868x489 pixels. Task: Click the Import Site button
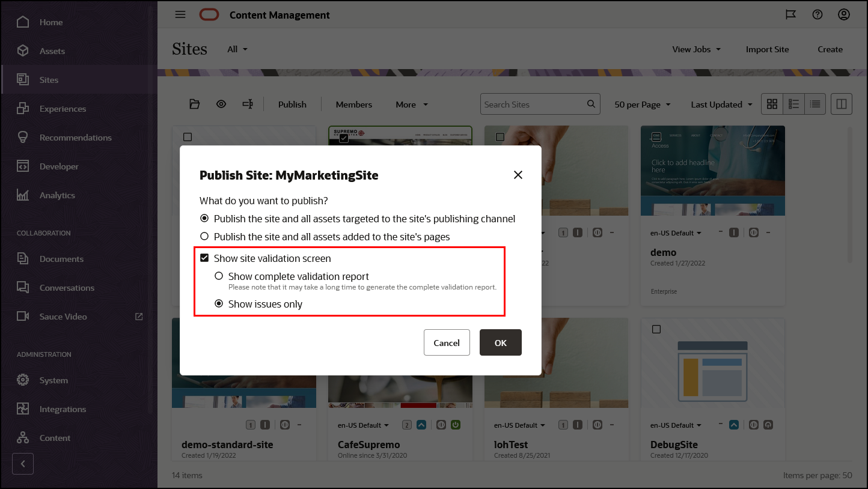(x=767, y=49)
